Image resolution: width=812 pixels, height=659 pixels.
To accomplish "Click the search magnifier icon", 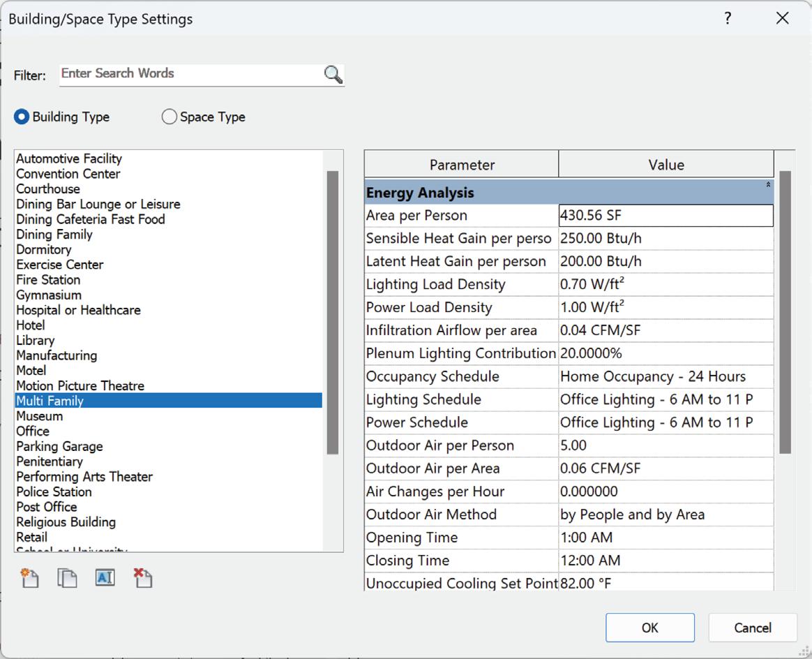I will 333,75.
